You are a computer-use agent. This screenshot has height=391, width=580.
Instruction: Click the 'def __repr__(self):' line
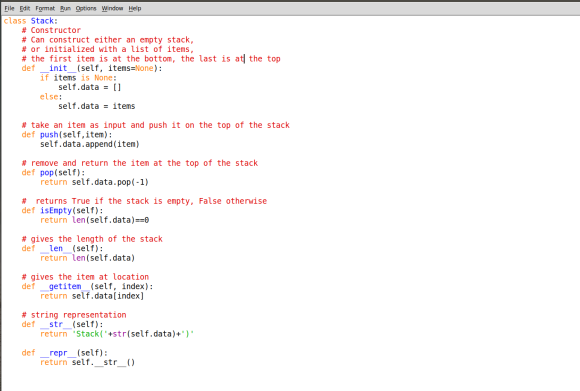coord(65,353)
